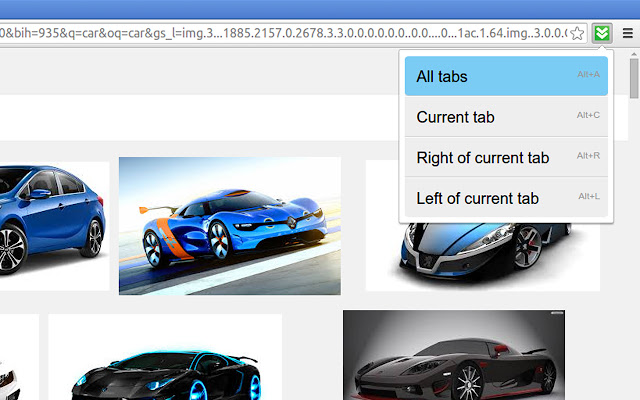Click the Alt+C shortcut hint
The height and width of the screenshot is (400, 640).
click(x=588, y=115)
